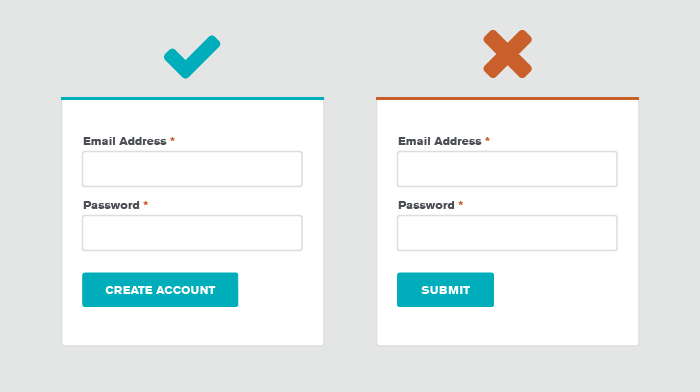Click required asterisk beside Password, checkmark form
This screenshot has width=700, height=392.
(146, 204)
